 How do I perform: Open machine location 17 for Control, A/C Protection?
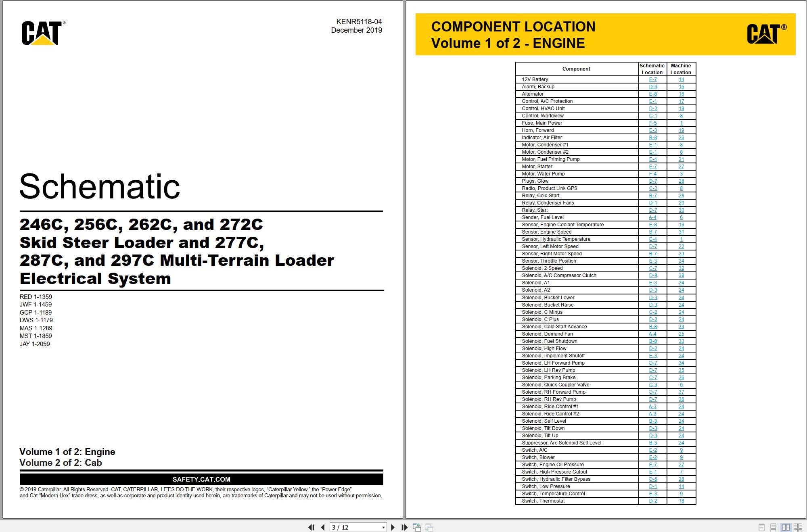(x=681, y=101)
